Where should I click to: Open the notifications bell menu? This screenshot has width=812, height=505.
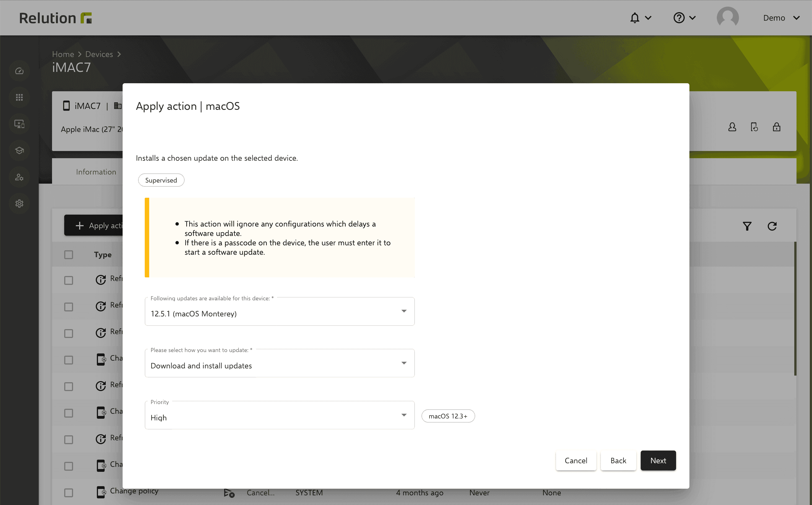coord(635,18)
